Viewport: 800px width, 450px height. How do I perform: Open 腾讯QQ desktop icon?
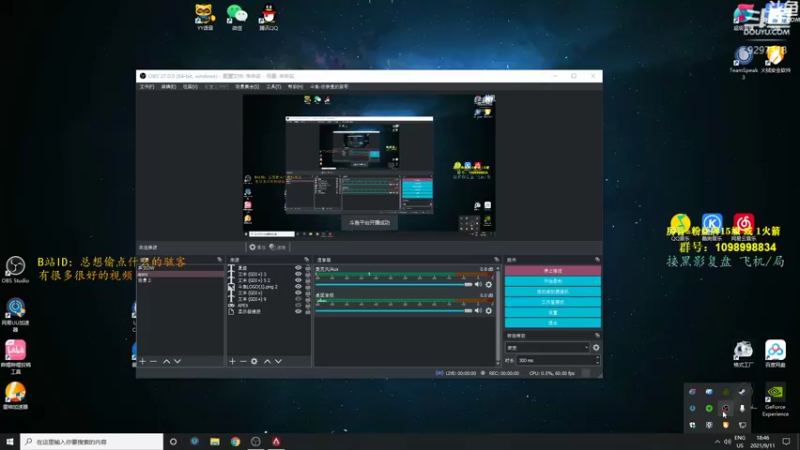268,17
